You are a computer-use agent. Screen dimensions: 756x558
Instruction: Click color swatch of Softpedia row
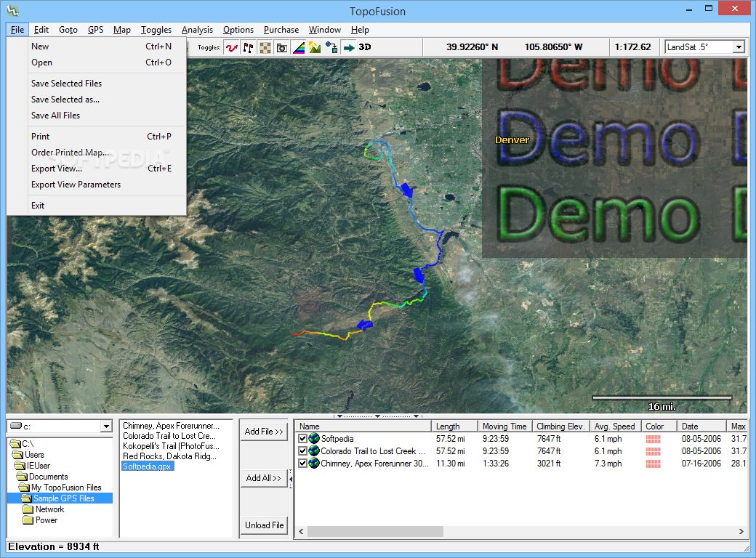click(654, 439)
